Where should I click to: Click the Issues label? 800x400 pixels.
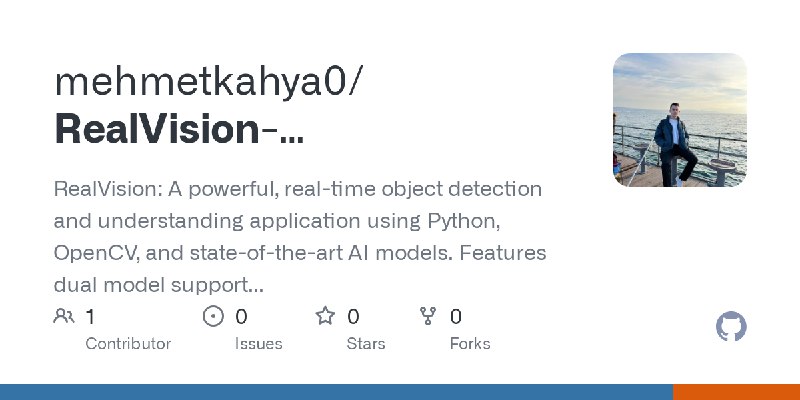tap(259, 344)
